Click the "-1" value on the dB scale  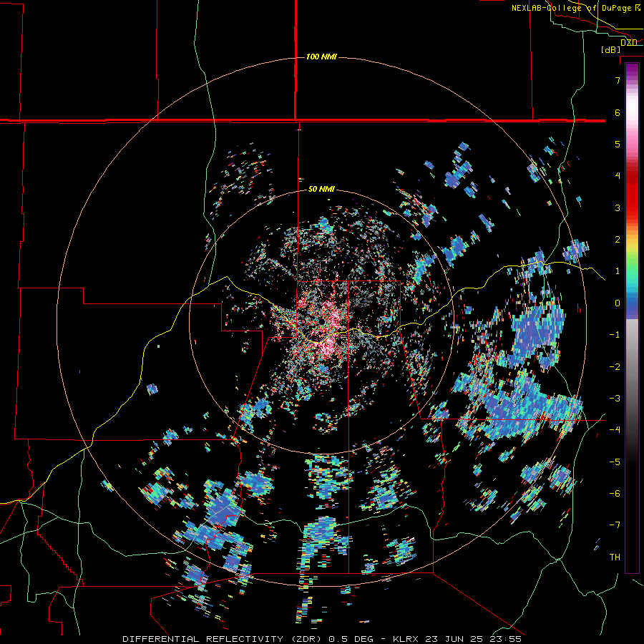point(615,335)
